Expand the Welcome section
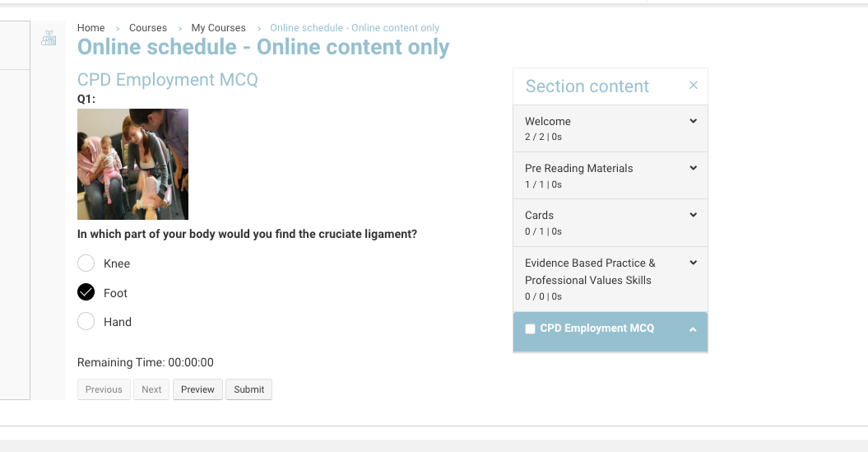This screenshot has height=452, width=868. point(693,121)
